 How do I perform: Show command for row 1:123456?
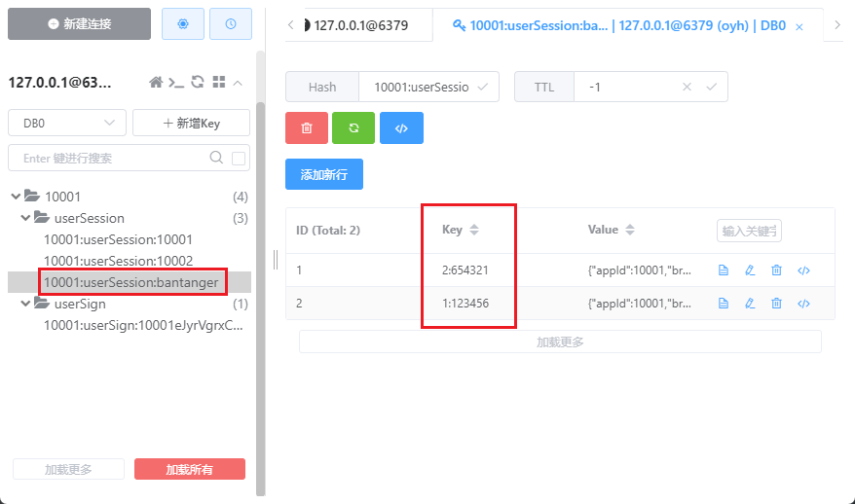tap(803, 304)
